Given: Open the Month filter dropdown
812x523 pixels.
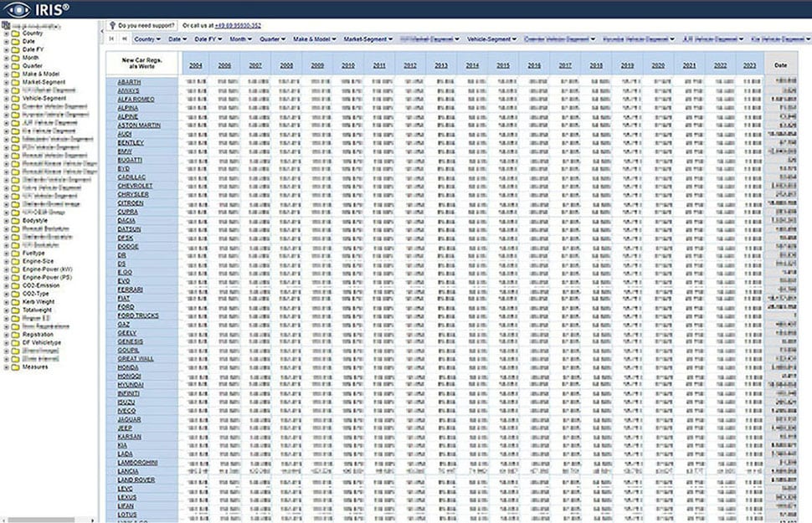Looking at the screenshot, I should click(x=240, y=38).
